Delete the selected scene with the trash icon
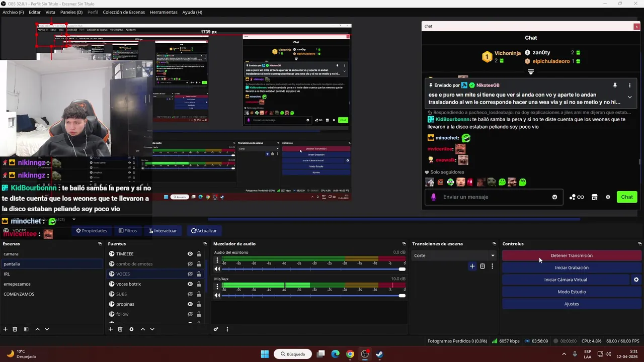The image size is (644, 362). [x=15, y=329]
